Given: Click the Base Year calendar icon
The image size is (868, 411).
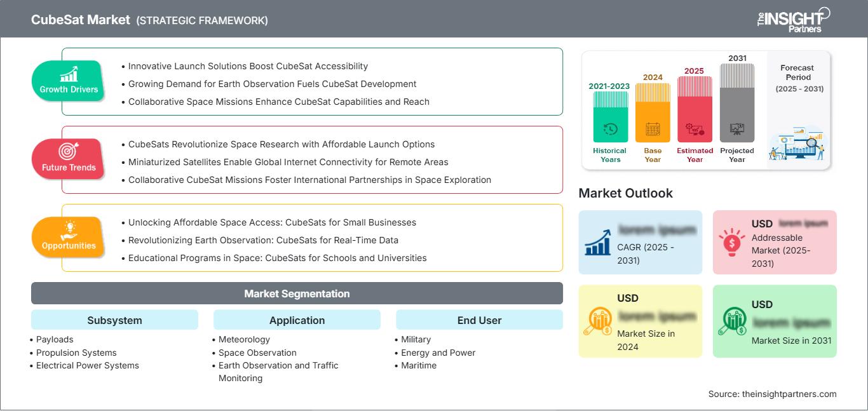Looking at the screenshot, I should click(653, 129).
